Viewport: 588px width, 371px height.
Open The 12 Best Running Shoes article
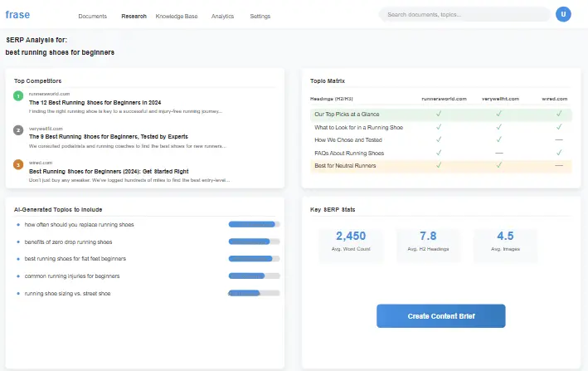(95, 102)
